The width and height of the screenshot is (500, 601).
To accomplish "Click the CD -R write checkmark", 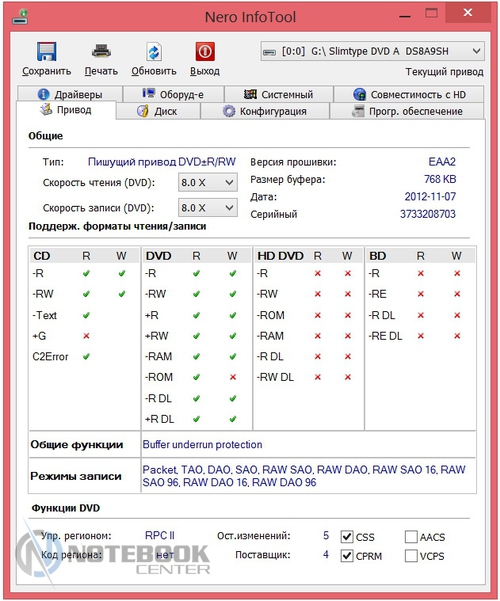I will [x=122, y=273].
